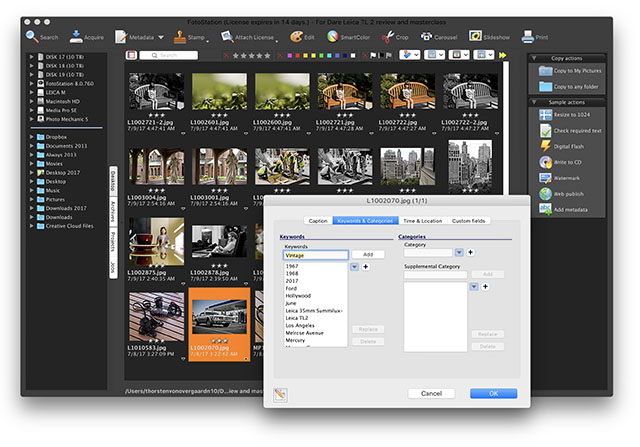Click the Acquire toolbar icon

click(x=76, y=37)
